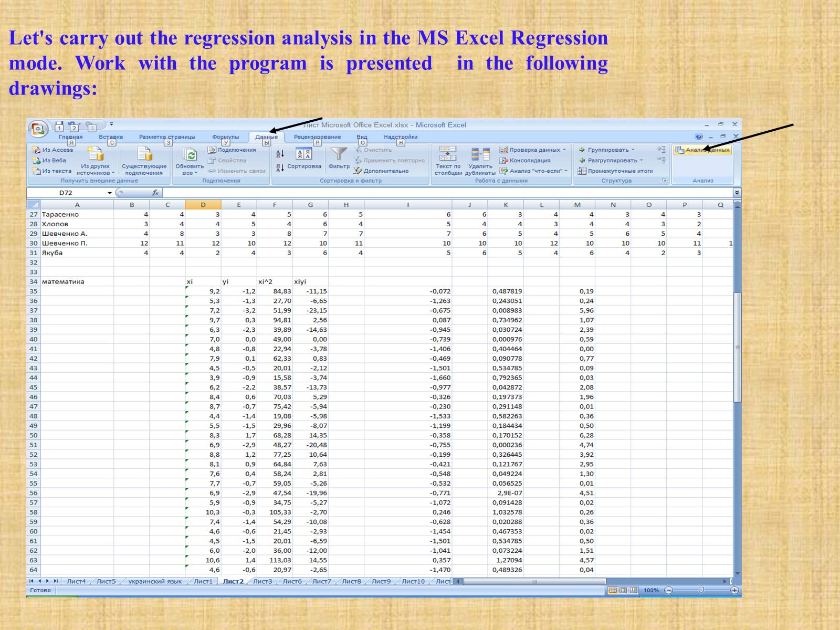Click 'Промежуточные итоги'

coord(615,171)
